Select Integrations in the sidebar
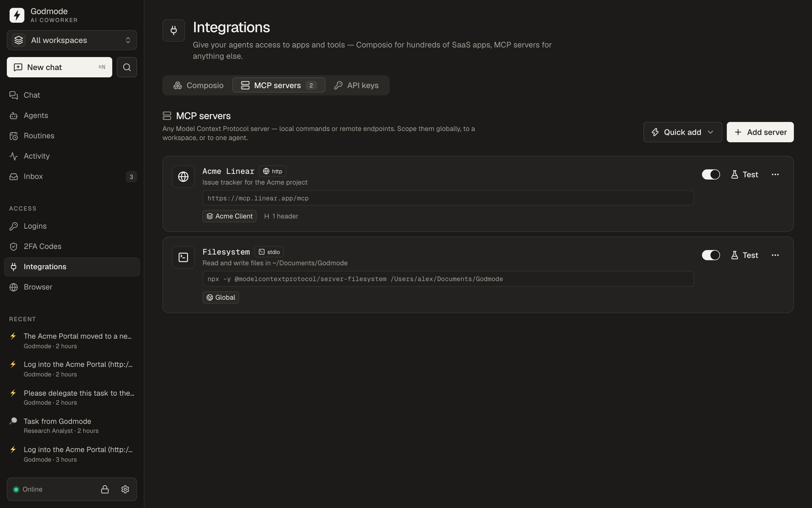Screen dimensions: 812x508 [x=72, y=267]
